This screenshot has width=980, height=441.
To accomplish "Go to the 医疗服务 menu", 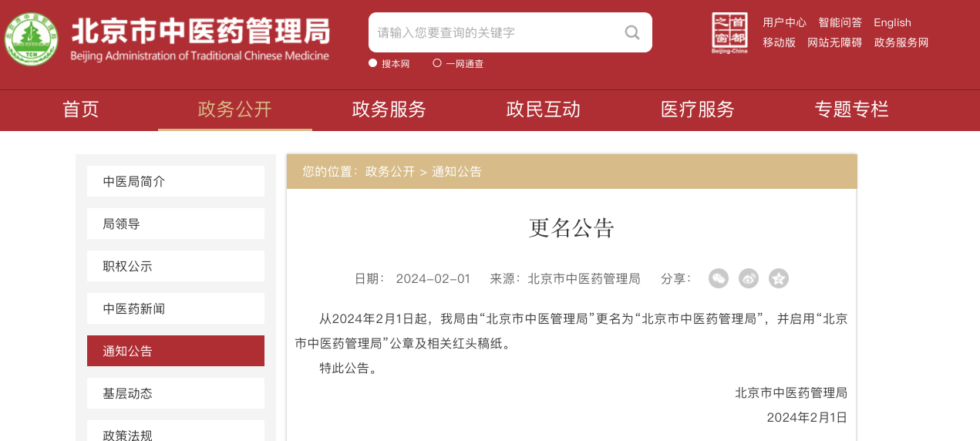I will click(698, 109).
